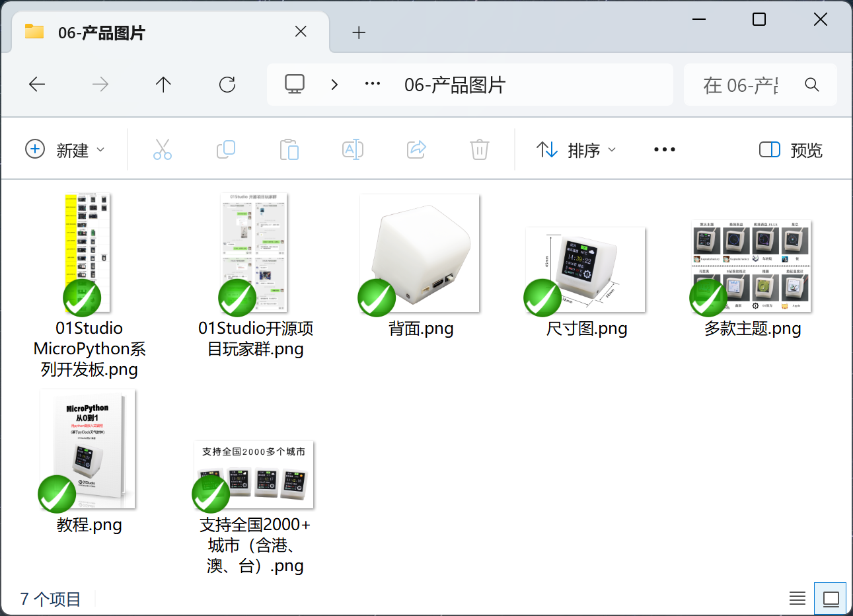
Task: Refresh the current folder view
Action: tap(227, 84)
